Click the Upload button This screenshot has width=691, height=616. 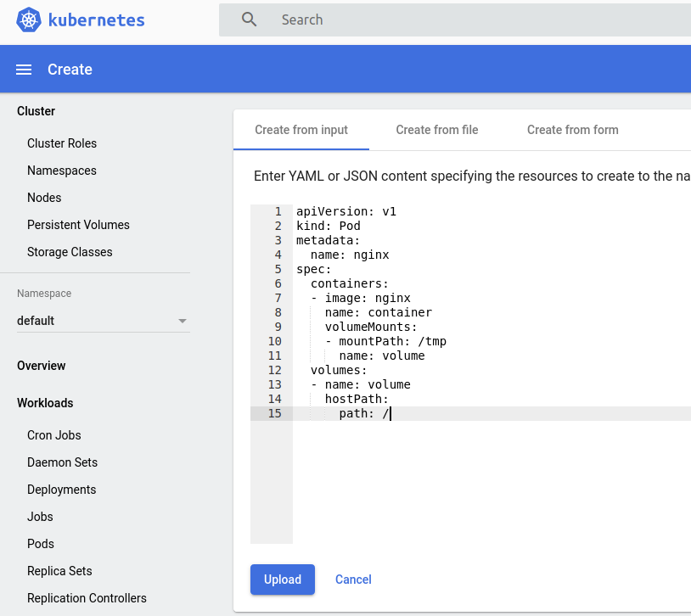(283, 580)
